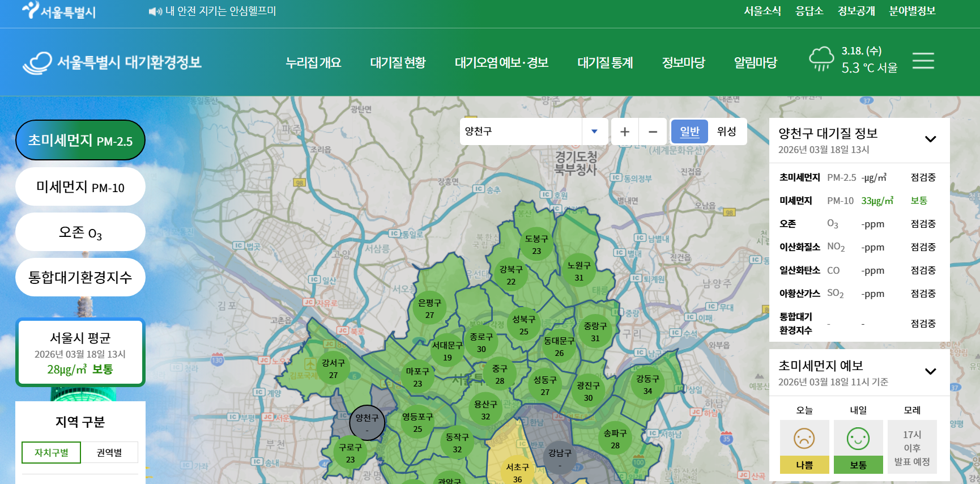Viewport: 980px width, 484px height.
Task: Collapse the 양천구 대기질 정보 panel
Action: (x=930, y=139)
